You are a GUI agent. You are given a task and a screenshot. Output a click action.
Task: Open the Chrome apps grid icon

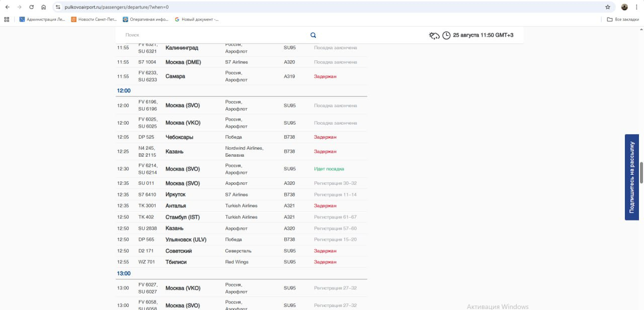point(7,19)
